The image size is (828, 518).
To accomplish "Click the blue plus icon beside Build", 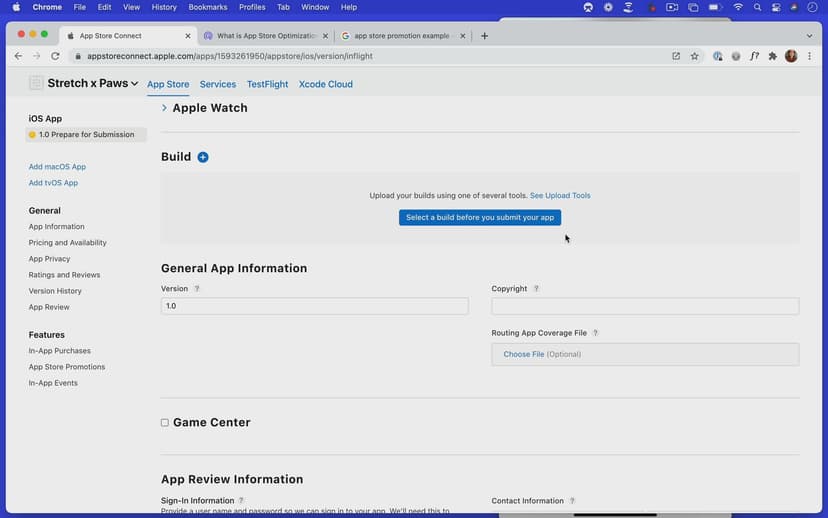I will tap(203, 157).
